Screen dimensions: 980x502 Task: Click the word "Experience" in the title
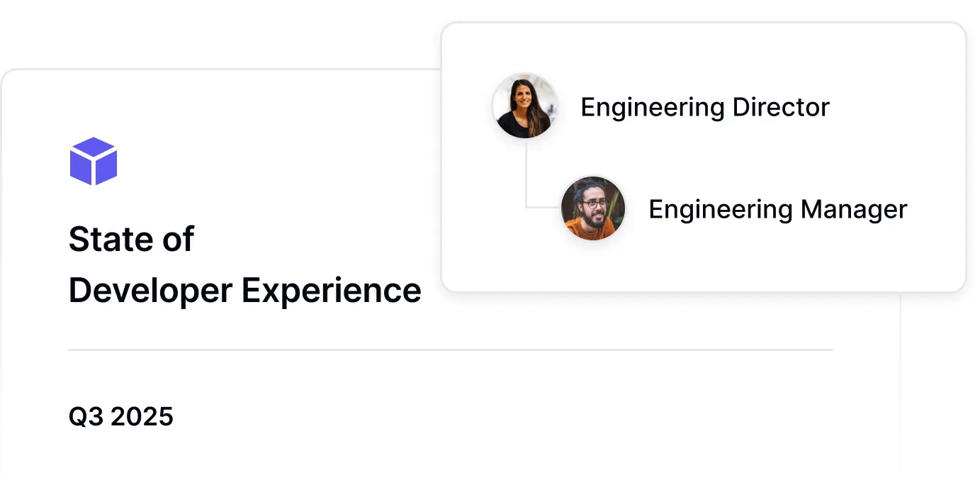(332, 290)
